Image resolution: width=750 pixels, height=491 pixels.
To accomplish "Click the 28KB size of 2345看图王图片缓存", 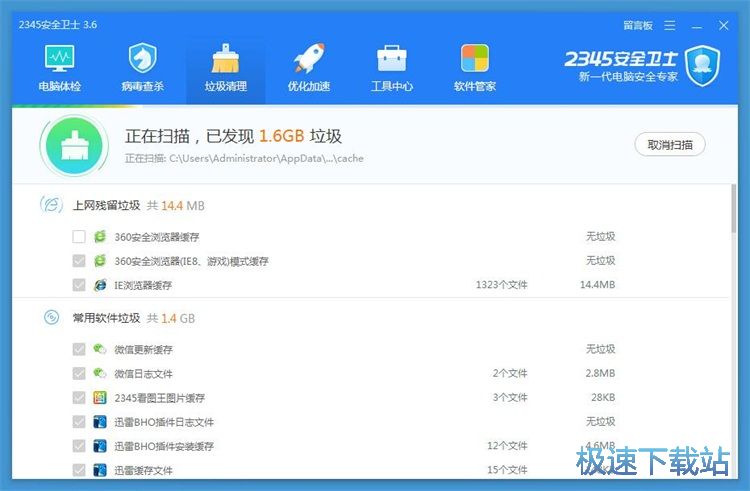I will 603,397.
